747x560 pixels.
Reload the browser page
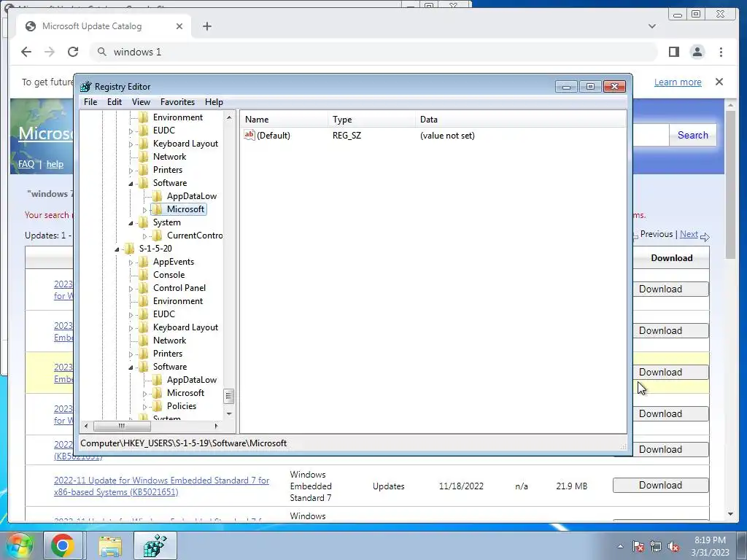point(73,52)
